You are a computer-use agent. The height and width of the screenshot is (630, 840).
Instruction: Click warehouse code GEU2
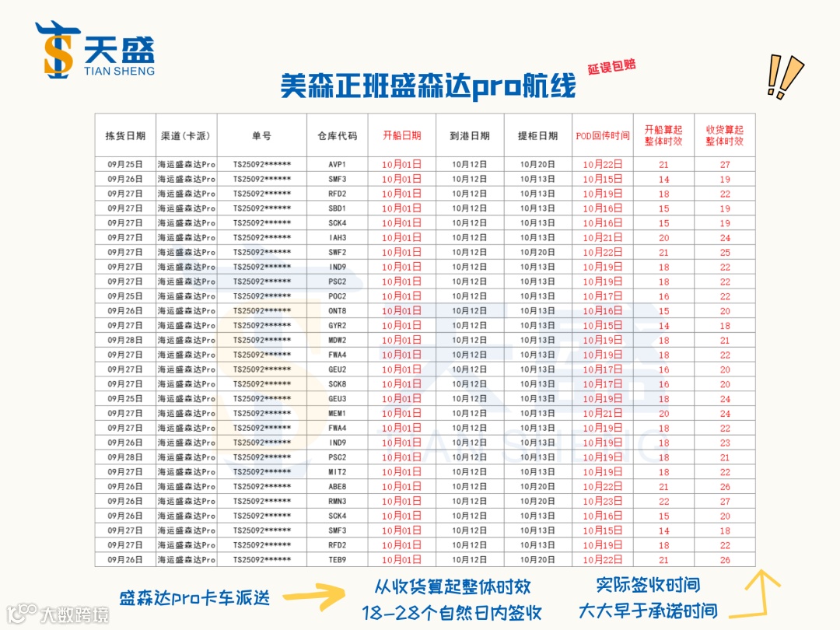337,369
